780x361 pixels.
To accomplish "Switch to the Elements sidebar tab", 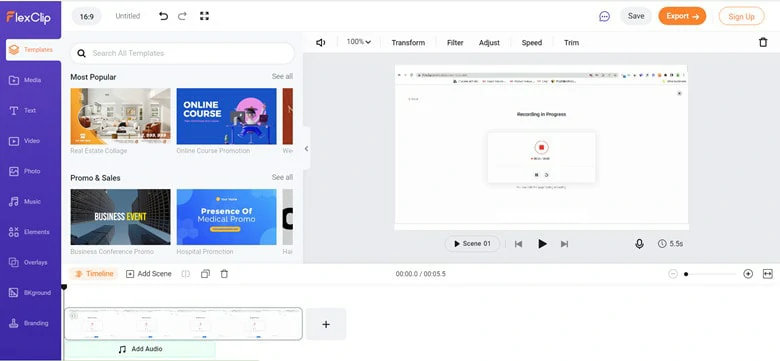I will point(30,232).
